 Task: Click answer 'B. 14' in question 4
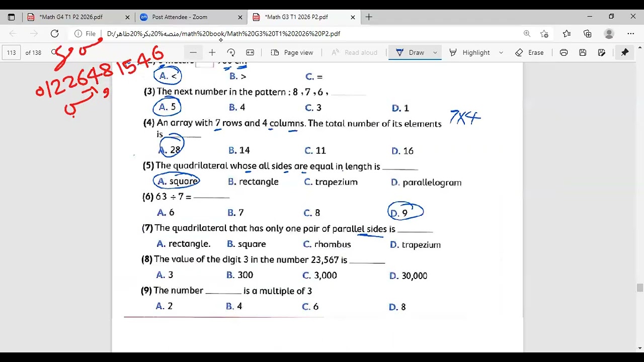click(239, 150)
